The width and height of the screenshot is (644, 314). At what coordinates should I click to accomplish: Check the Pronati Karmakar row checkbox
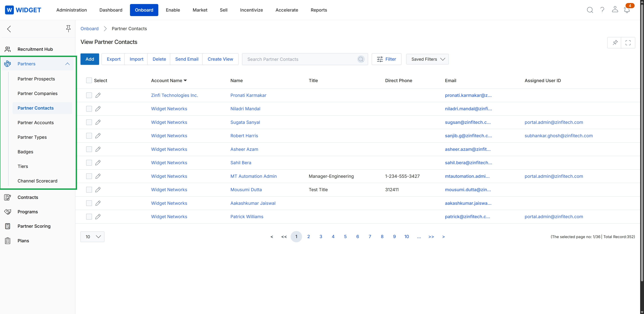[x=89, y=96]
